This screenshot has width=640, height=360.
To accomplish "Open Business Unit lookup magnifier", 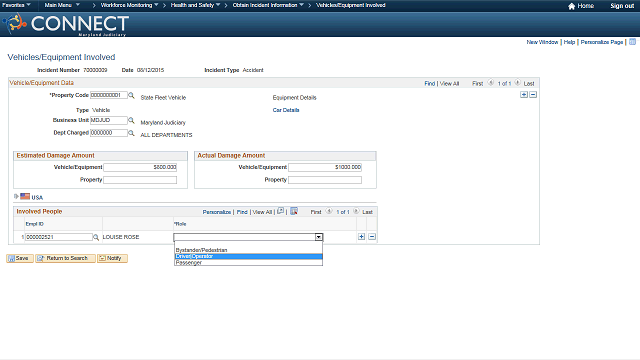I will tap(131, 120).
